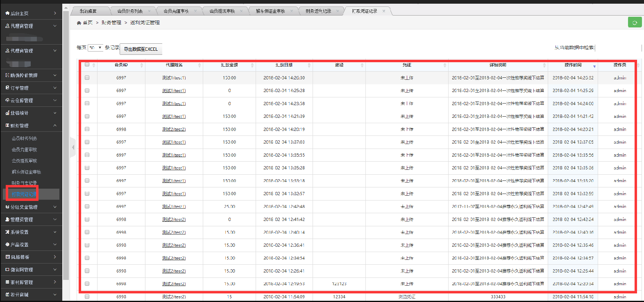The height and width of the screenshot is (302, 644).
Task: Check the row with 汇款日期 2018-02-04 11:54:09
Action: 87,296
